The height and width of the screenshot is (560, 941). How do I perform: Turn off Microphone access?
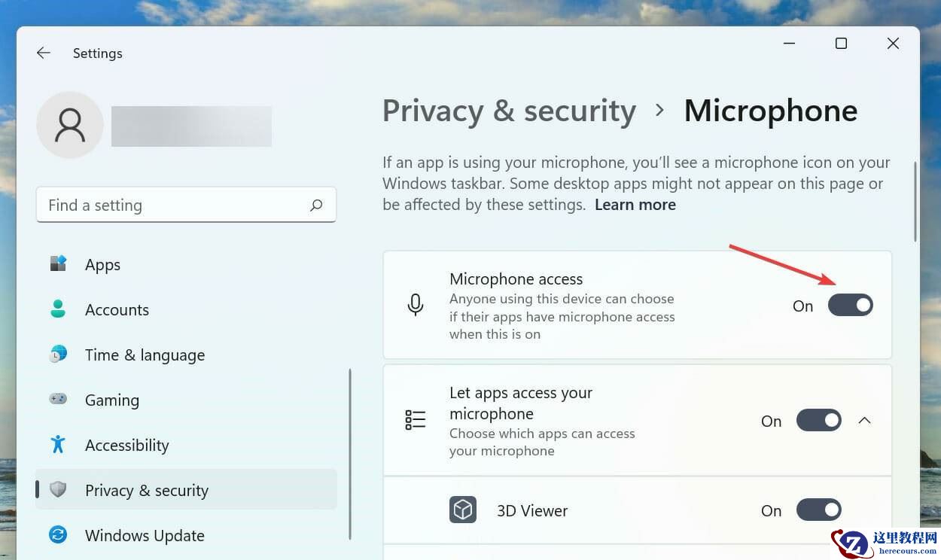[x=850, y=305]
